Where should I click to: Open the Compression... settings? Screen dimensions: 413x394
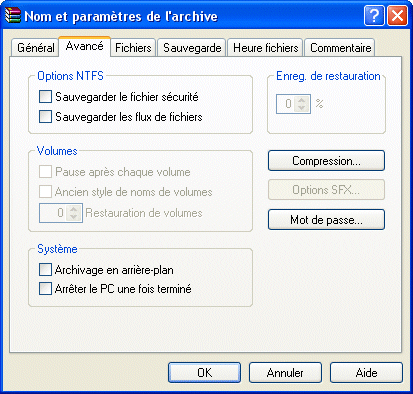(326, 161)
